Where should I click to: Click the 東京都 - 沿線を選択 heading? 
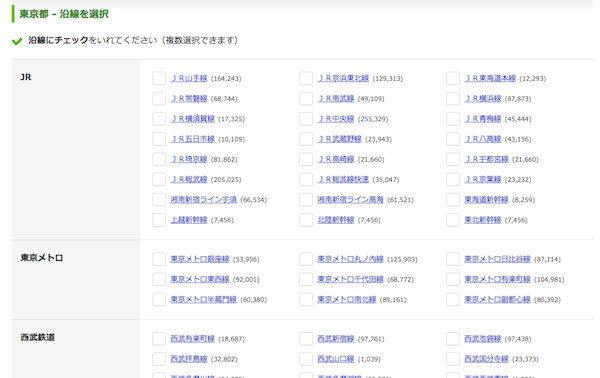[x=64, y=14]
